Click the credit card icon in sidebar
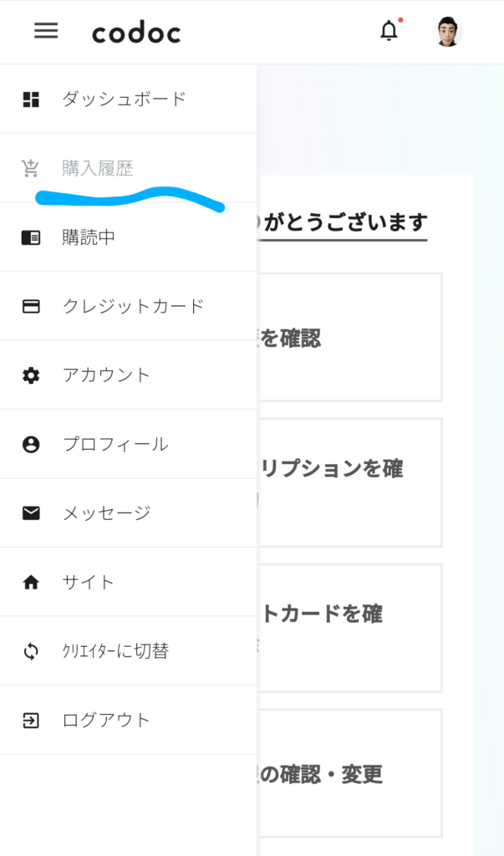 point(31,305)
